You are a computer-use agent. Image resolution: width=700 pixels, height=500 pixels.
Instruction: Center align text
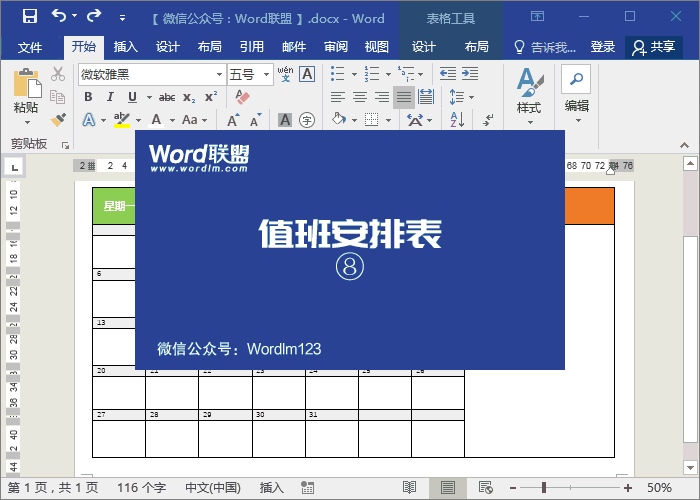[x=360, y=97]
